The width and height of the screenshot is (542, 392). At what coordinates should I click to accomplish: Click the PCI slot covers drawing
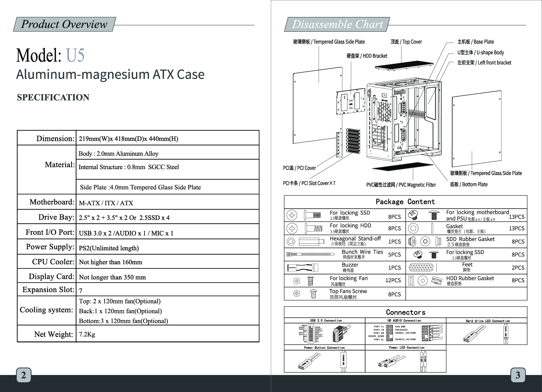pyautogui.click(x=353, y=141)
